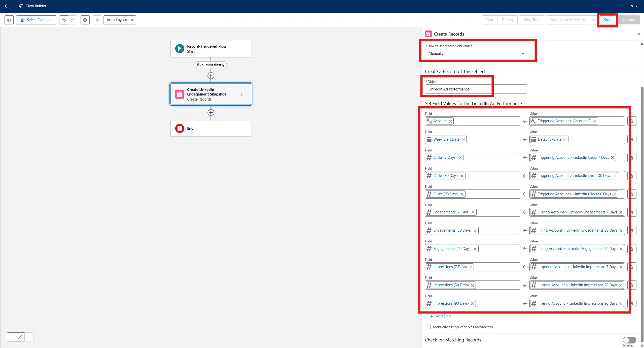Viewport: 644px width, 348px height.
Task: Add element below Run Immediately
Action: click(x=211, y=76)
